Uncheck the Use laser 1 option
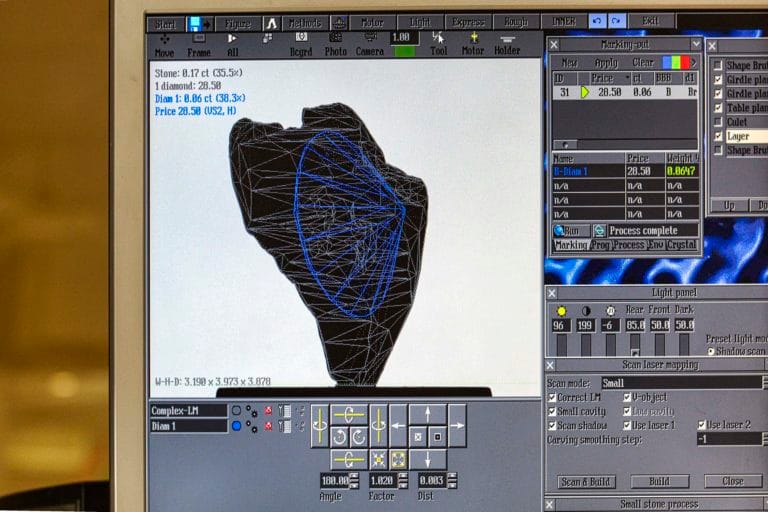 (x=628, y=425)
